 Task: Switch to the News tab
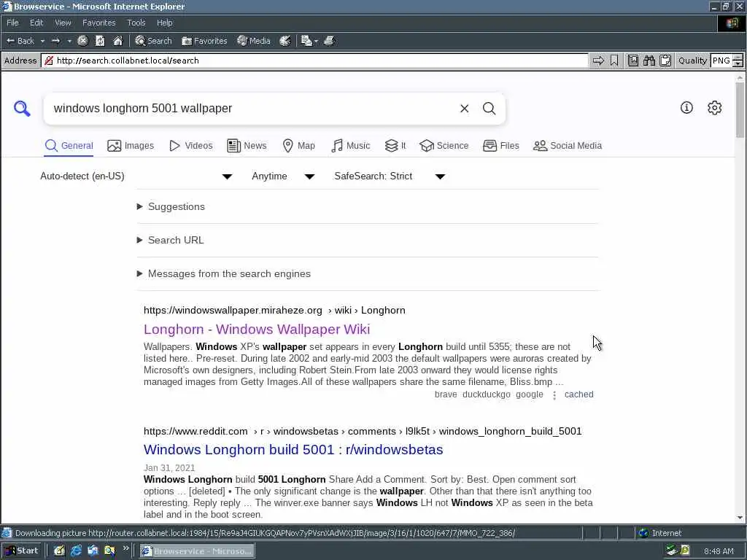tap(247, 146)
